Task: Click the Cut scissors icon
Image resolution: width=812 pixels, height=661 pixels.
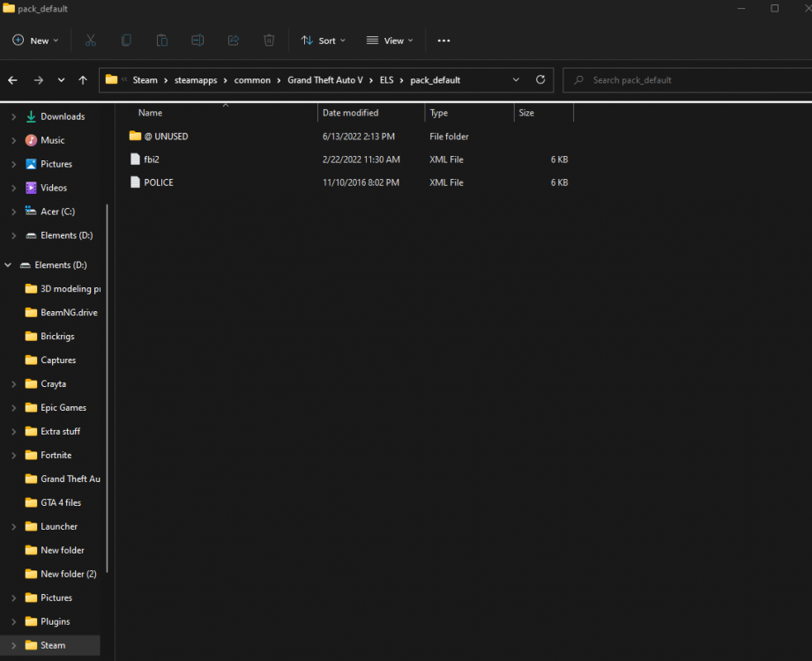Action: point(91,41)
